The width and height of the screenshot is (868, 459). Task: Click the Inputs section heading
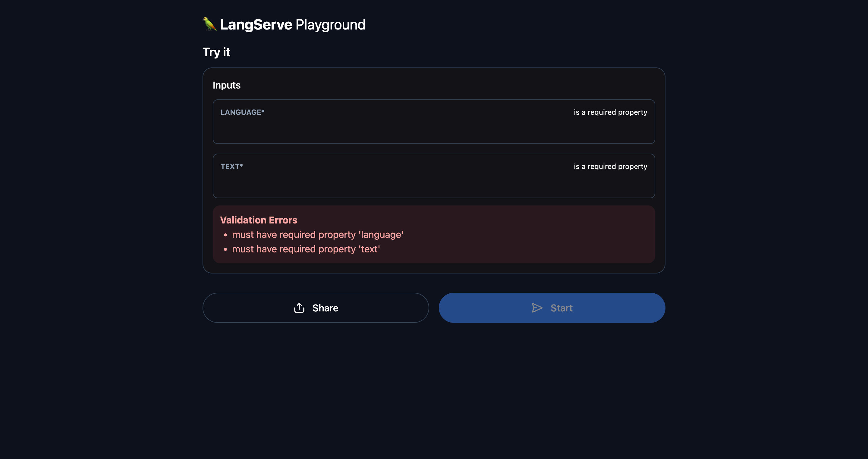pyautogui.click(x=226, y=85)
